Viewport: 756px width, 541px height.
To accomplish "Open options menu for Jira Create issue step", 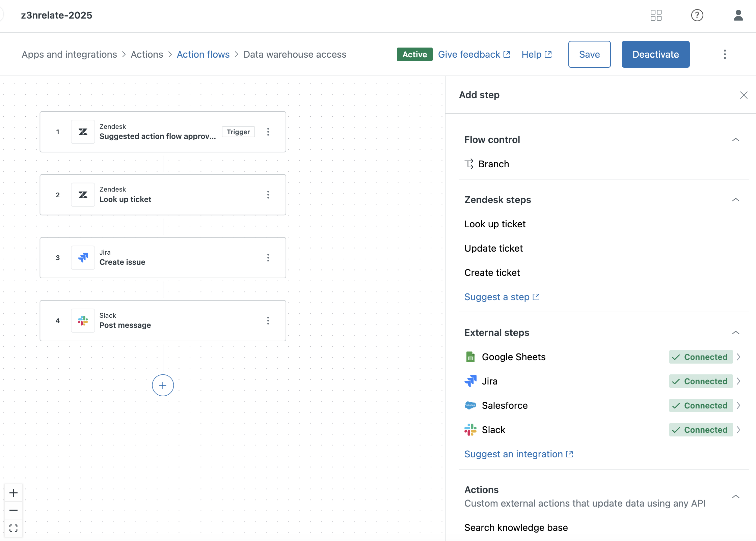I will tap(268, 258).
